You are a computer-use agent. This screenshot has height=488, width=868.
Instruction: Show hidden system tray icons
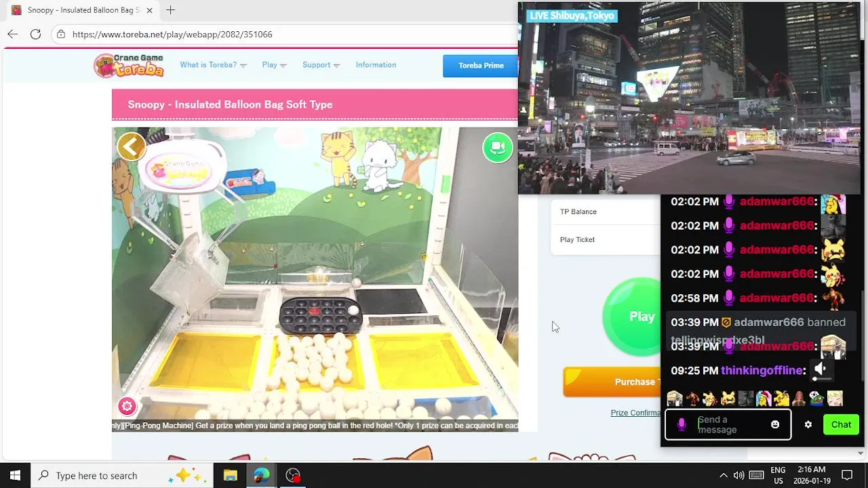tap(723, 475)
